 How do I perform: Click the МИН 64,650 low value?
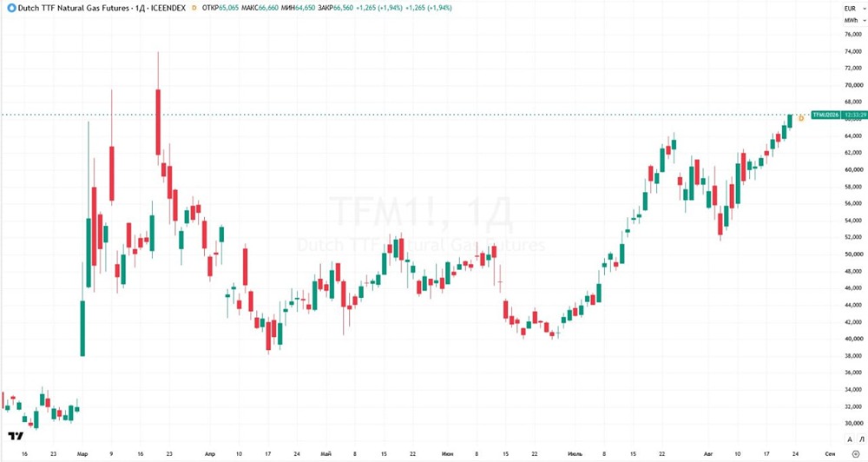click(x=299, y=9)
